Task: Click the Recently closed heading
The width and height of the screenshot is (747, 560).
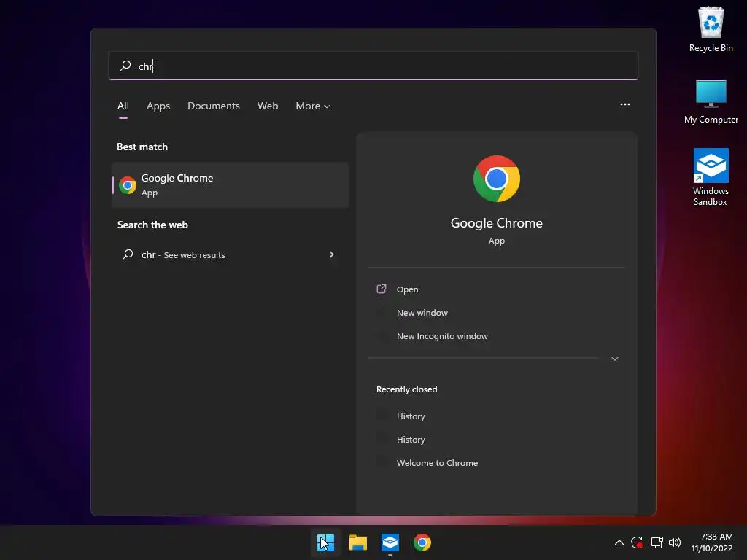Action: 406,389
